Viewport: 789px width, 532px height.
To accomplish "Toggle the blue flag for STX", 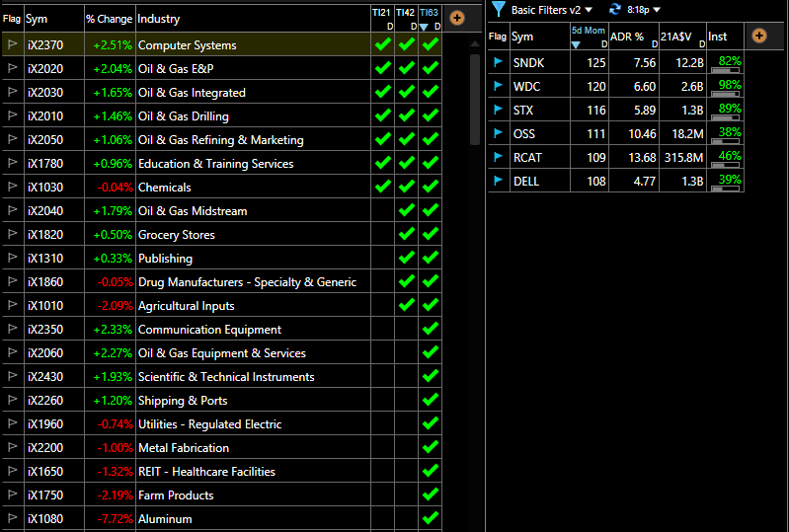I will pyautogui.click(x=498, y=110).
